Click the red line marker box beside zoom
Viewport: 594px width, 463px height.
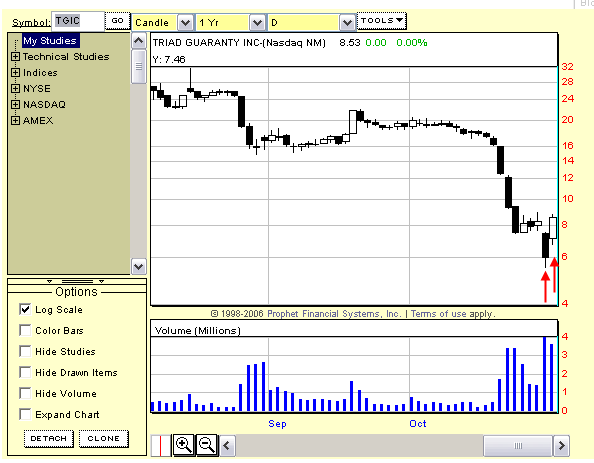161,446
